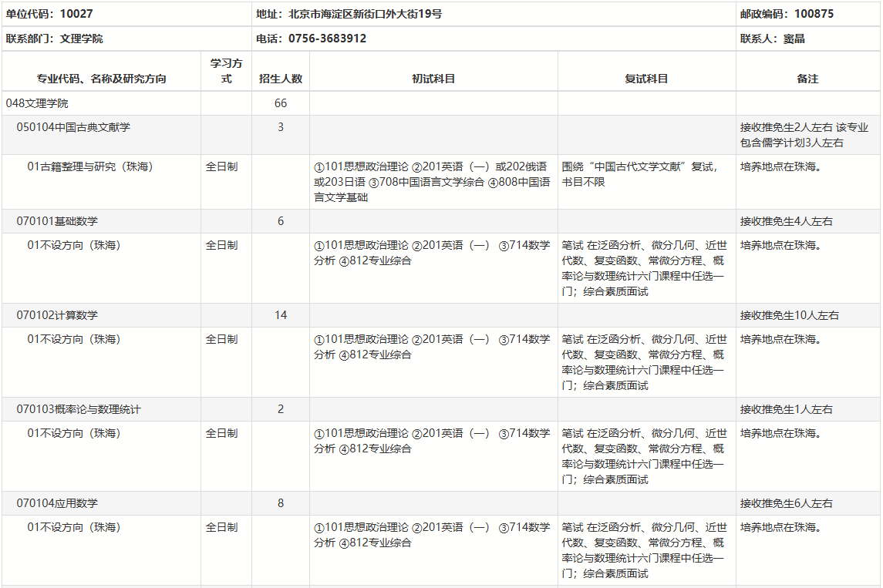Open the 050104中国古典文献学 major row
This screenshot has width=883, height=588.
73,127
